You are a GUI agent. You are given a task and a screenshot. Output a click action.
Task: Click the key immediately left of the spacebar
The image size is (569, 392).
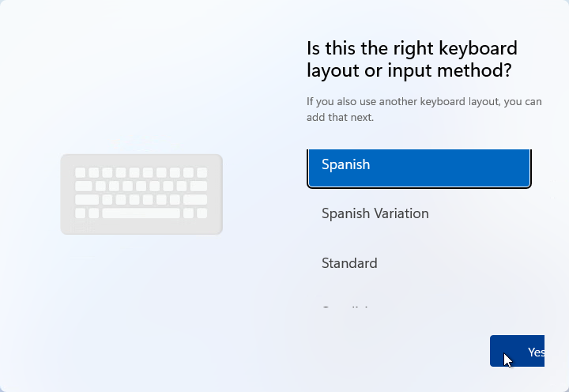tap(94, 213)
